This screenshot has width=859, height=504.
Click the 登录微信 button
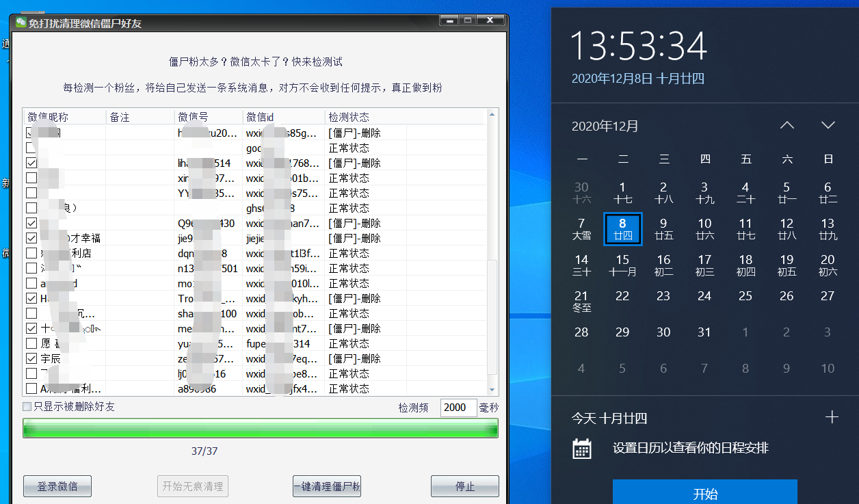pyautogui.click(x=57, y=487)
